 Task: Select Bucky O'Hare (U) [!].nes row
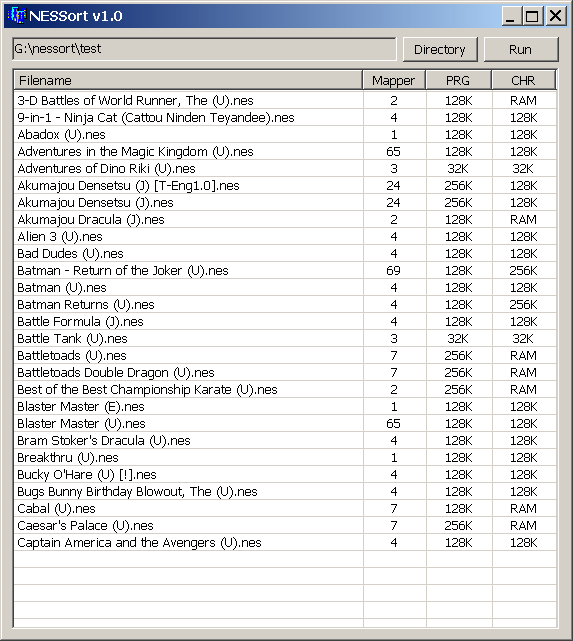click(285, 475)
